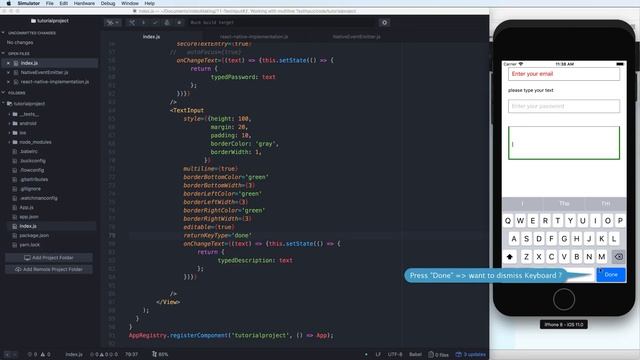Click the 0 files indicator in status bar
640x360 pixels.
pyautogui.click(x=438, y=354)
